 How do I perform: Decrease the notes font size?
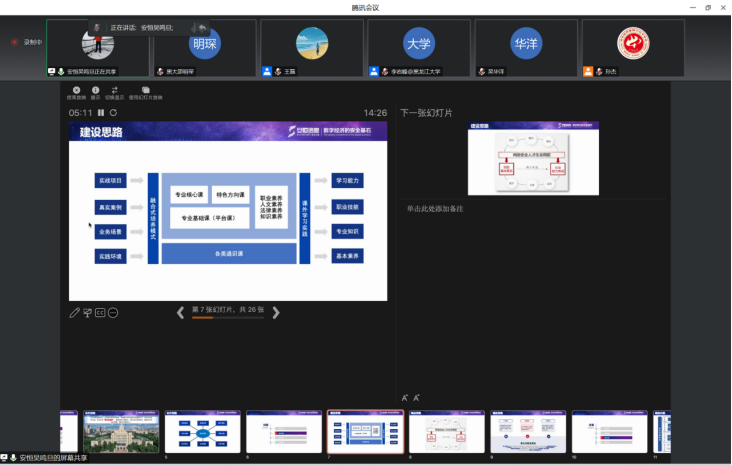(x=416, y=398)
